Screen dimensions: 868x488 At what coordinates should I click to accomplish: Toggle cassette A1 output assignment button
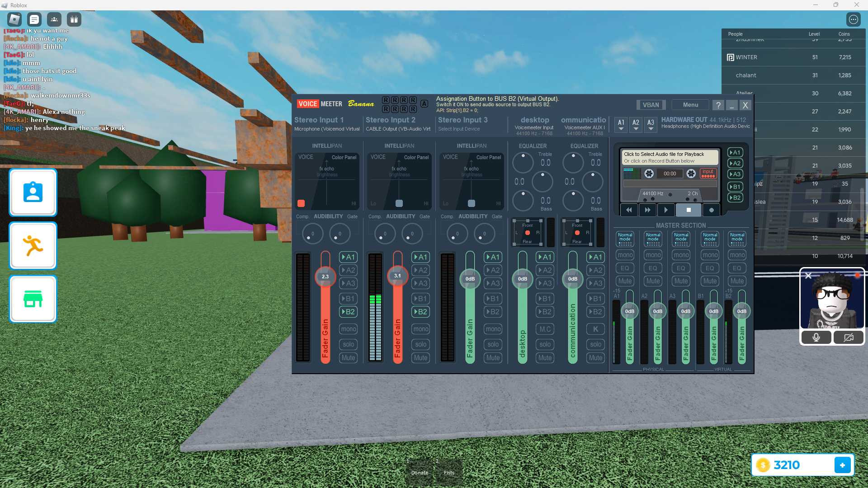pos(735,153)
